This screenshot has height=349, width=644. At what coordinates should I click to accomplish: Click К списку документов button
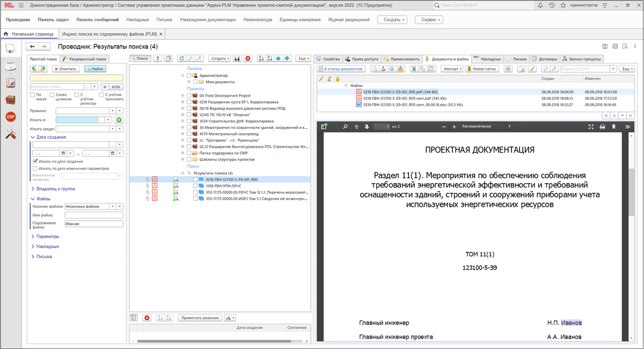[x=341, y=69]
